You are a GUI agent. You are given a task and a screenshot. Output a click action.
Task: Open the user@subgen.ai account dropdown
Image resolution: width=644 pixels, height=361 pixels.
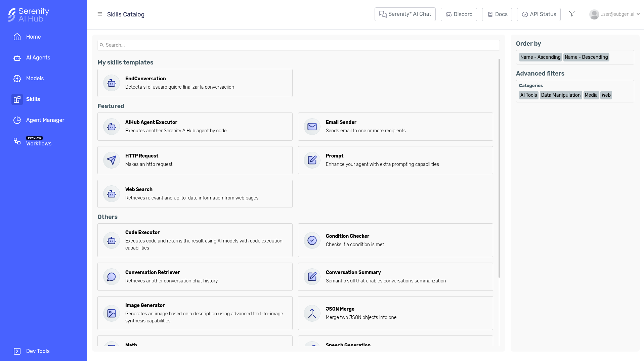[x=614, y=14]
